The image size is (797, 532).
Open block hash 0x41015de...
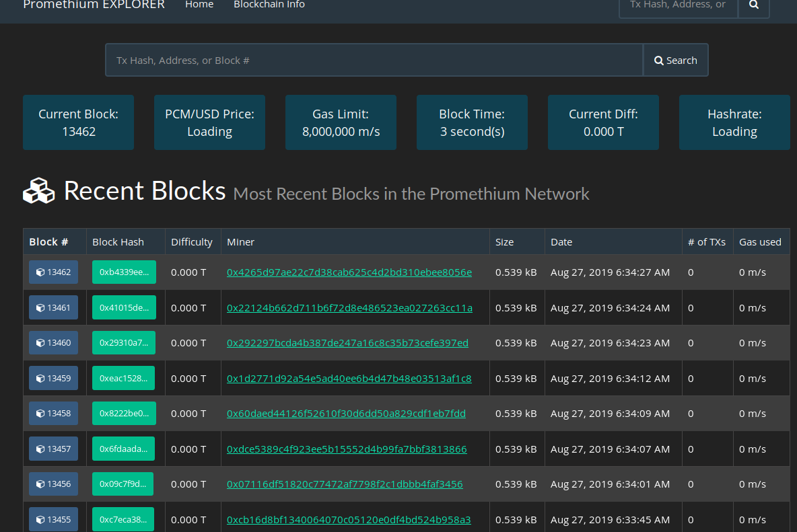coord(124,307)
